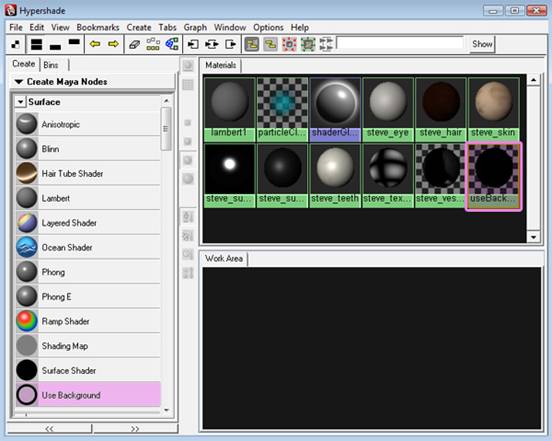Viewport: 552px width, 441px height.
Task: Open the Graph menu
Action: pos(195,27)
